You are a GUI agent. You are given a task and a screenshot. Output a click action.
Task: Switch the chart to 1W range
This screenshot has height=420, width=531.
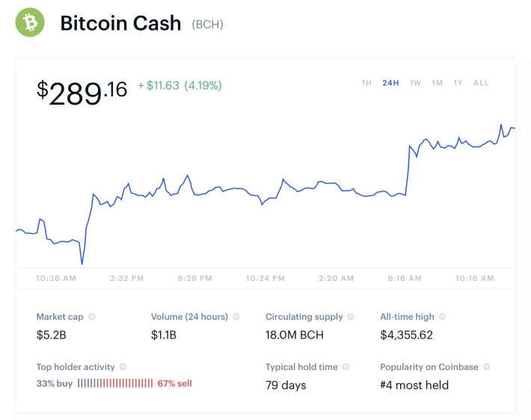tap(415, 83)
